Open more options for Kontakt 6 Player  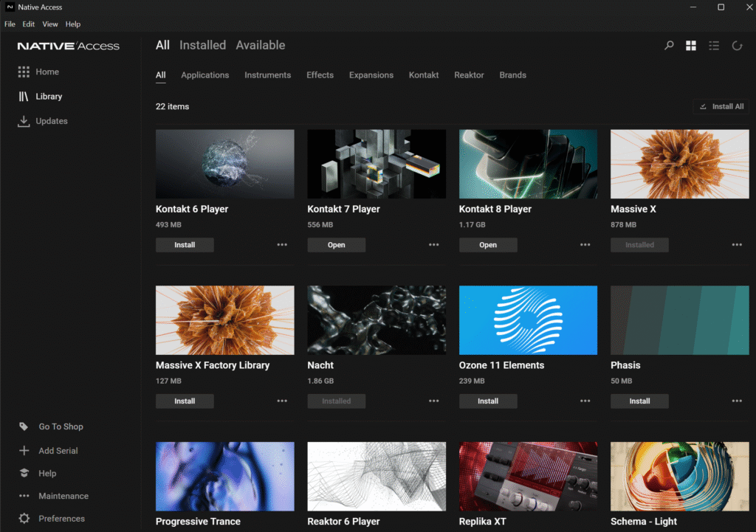tap(282, 245)
